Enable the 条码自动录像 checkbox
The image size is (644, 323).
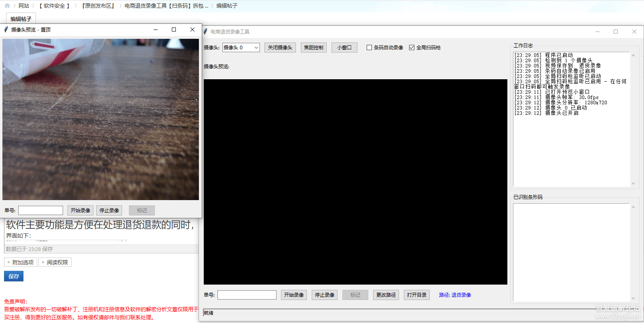point(369,48)
